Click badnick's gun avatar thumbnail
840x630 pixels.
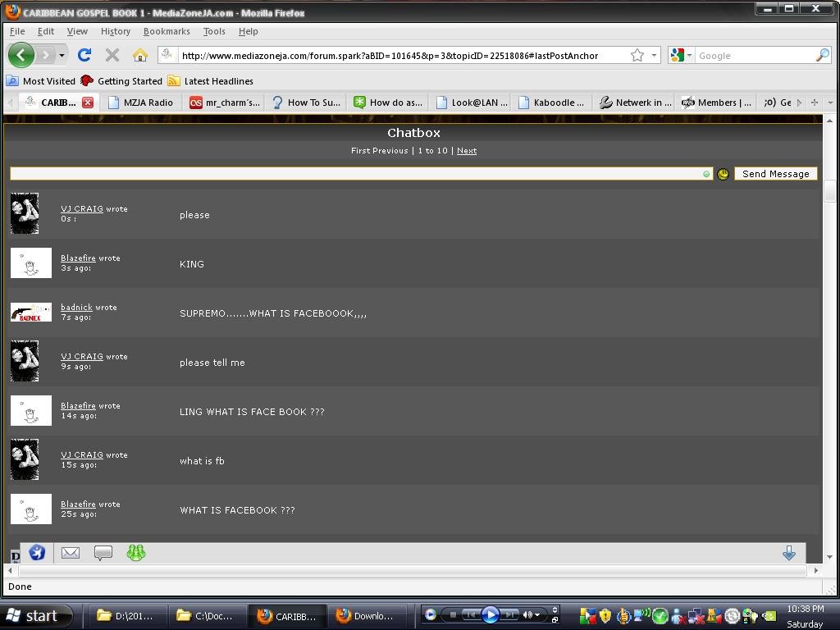31,313
